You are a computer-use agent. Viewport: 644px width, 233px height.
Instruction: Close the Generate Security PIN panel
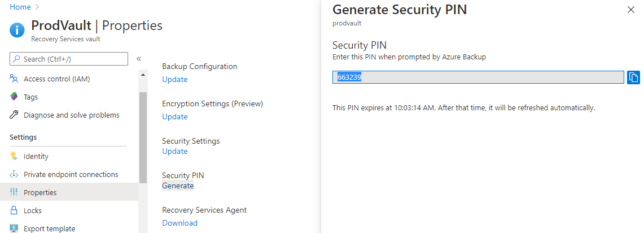[631, 10]
